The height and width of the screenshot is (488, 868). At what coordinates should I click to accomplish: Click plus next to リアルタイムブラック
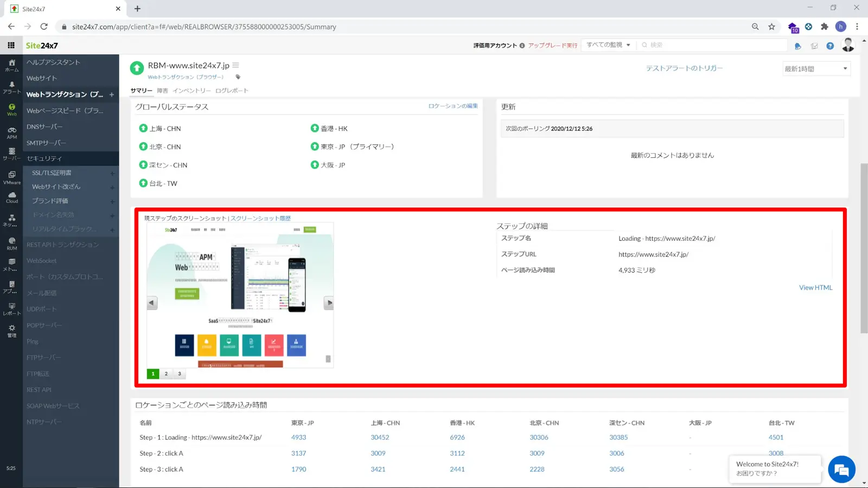(112, 230)
